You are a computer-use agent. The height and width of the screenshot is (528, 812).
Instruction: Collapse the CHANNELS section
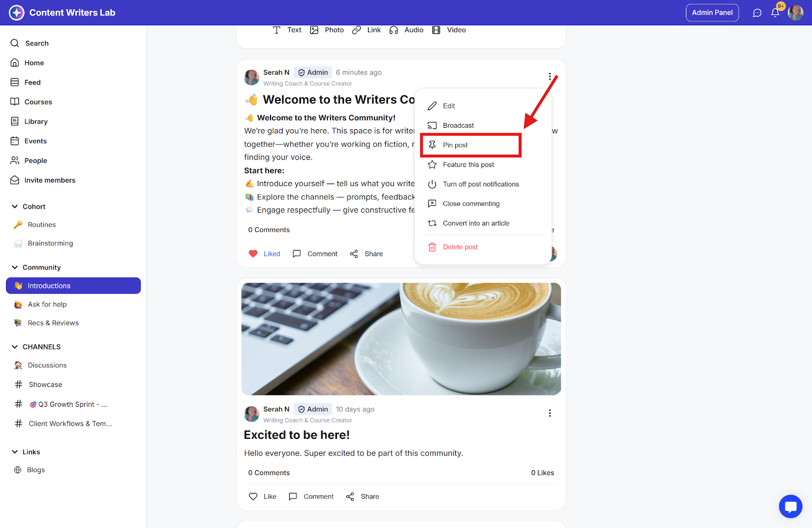[15, 347]
